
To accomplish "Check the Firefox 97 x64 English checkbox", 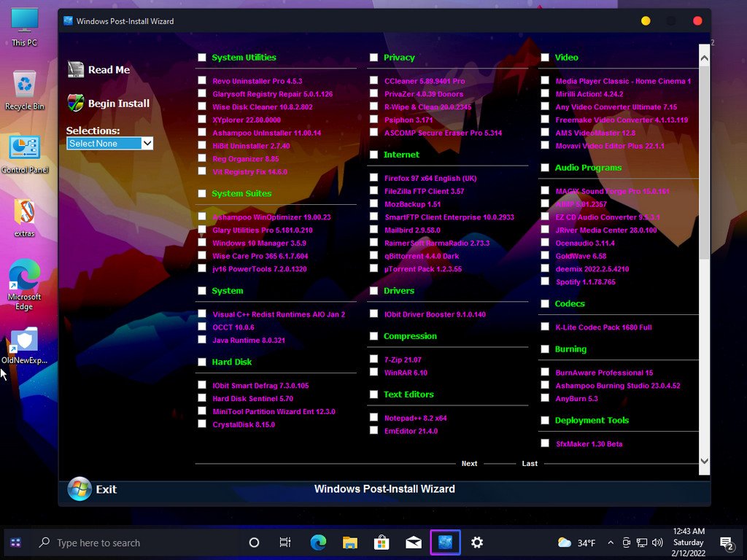I will [373, 178].
